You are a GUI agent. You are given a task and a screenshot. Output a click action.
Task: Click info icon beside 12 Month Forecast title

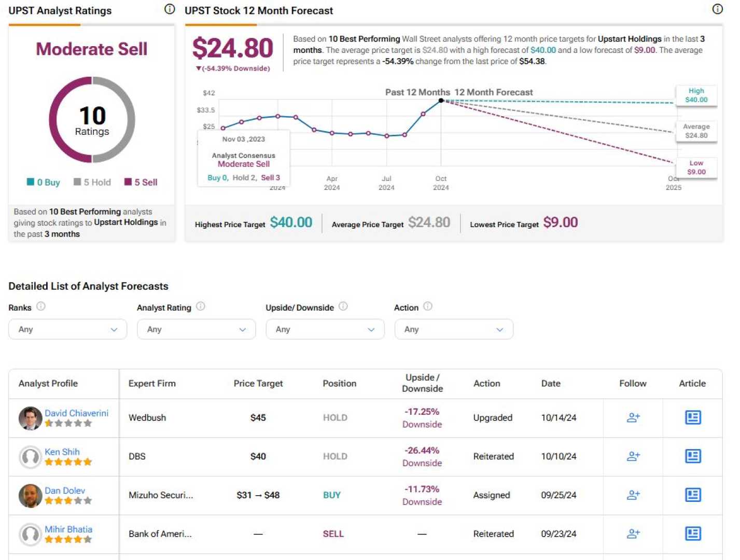(718, 9)
